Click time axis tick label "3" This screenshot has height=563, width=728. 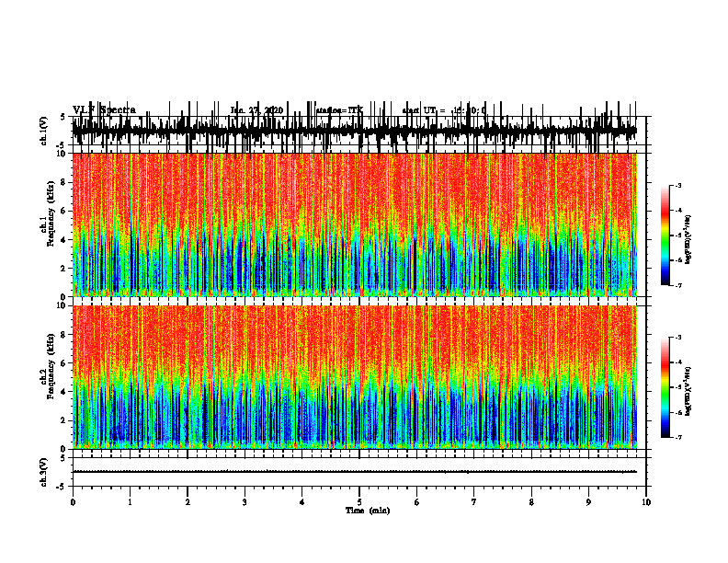coord(245,502)
